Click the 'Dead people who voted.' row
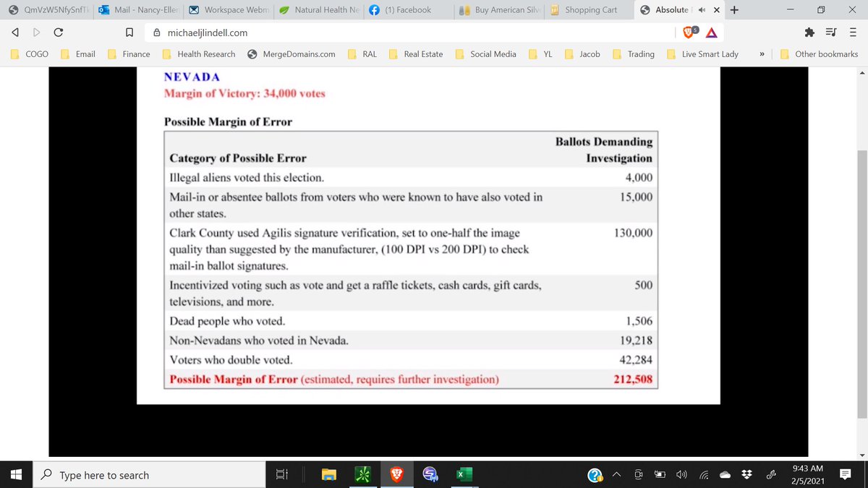The width and height of the screenshot is (868, 488). [411, 321]
